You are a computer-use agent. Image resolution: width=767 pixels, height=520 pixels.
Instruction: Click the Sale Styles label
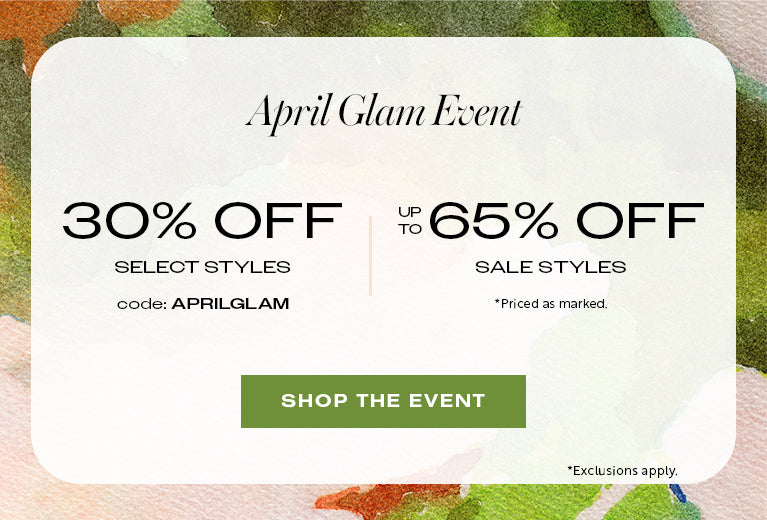[x=550, y=267]
